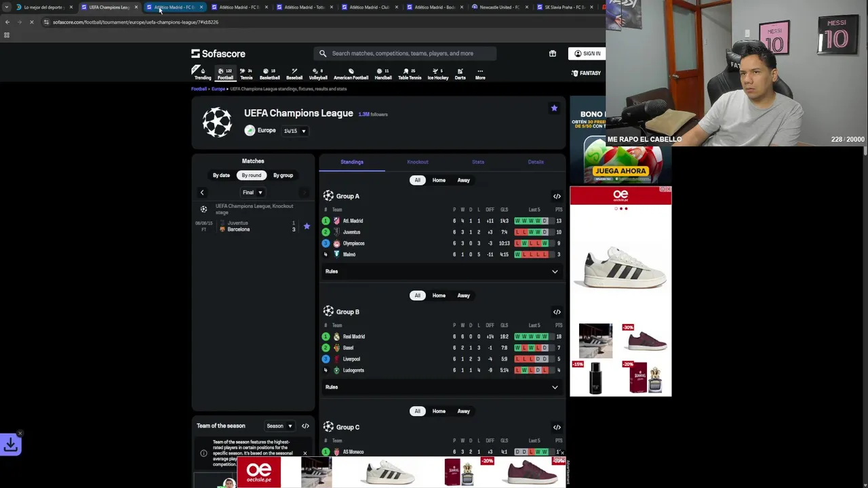Open AS Monaco row in Group C
868x488 pixels.
441,452
